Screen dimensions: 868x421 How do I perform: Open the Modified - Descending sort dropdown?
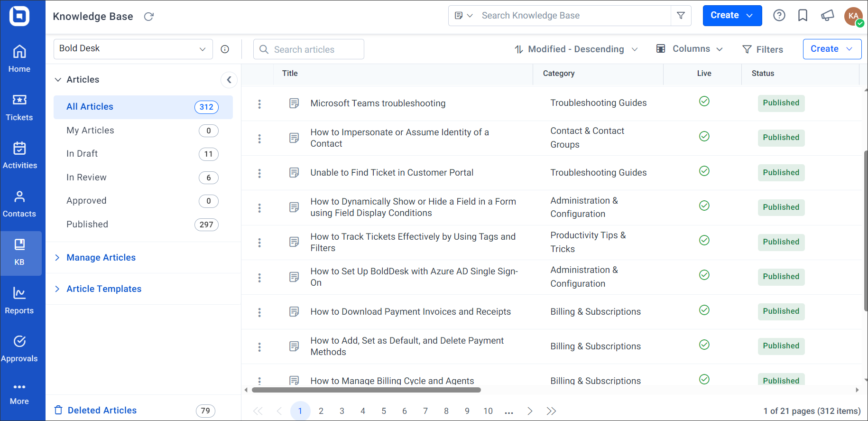click(576, 49)
